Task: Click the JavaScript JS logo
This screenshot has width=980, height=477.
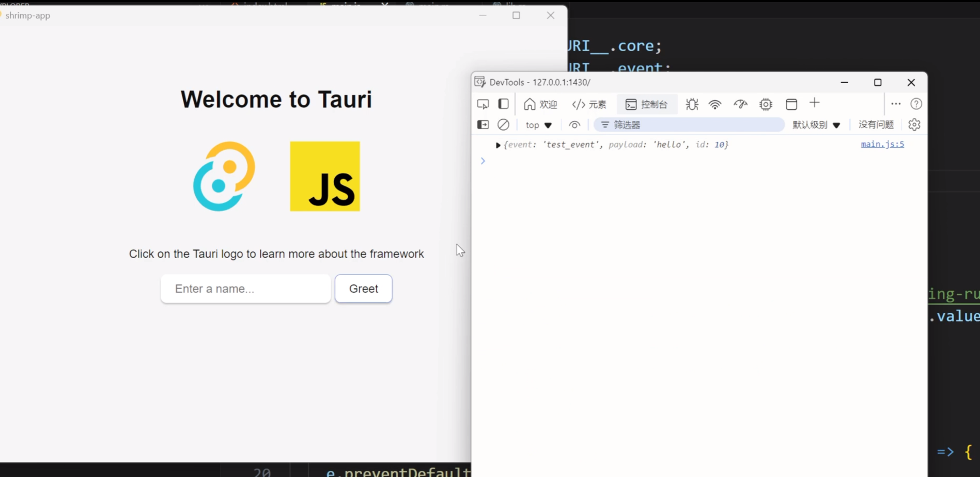Action: click(x=325, y=177)
